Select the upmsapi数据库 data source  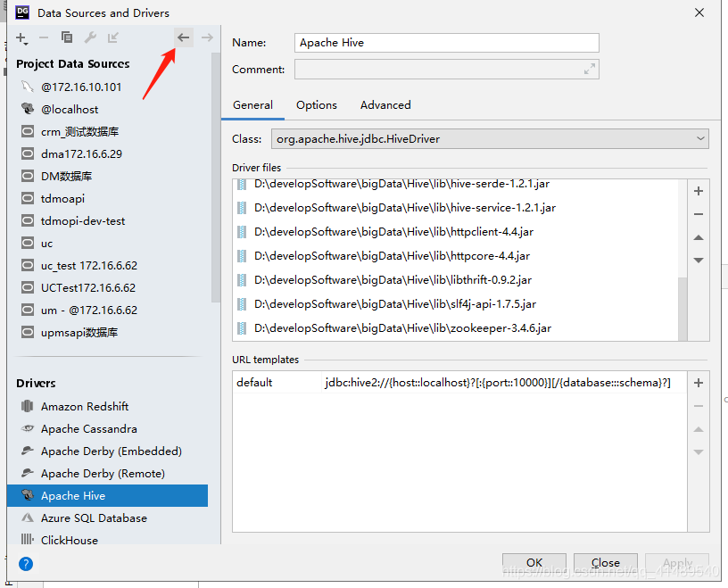(x=109, y=332)
